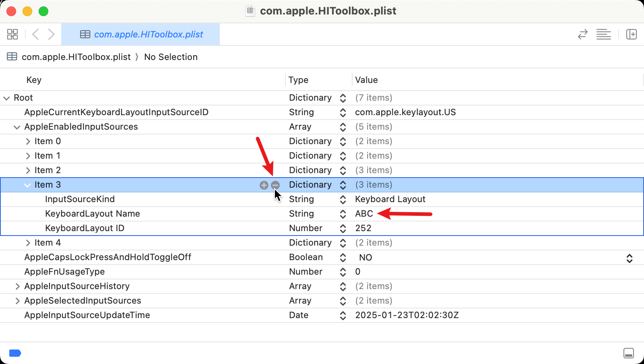Go forward with the right chevron
The image size is (644, 364).
click(x=51, y=34)
